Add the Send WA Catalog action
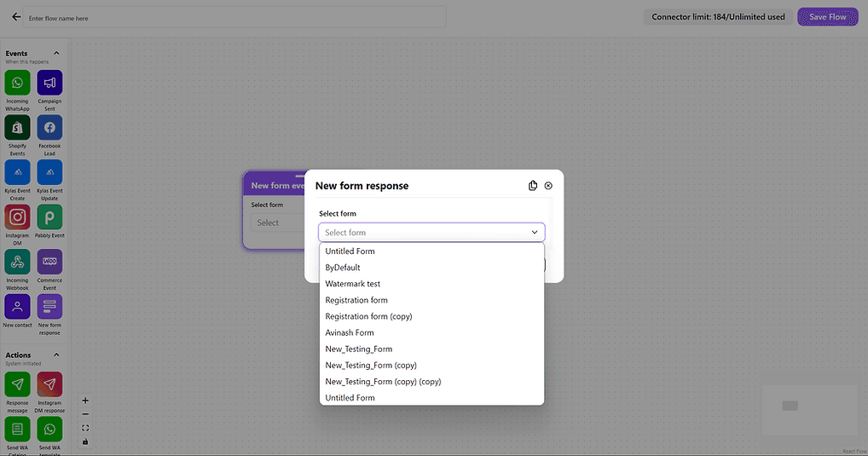The image size is (868, 456). click(x=17, y=430)
